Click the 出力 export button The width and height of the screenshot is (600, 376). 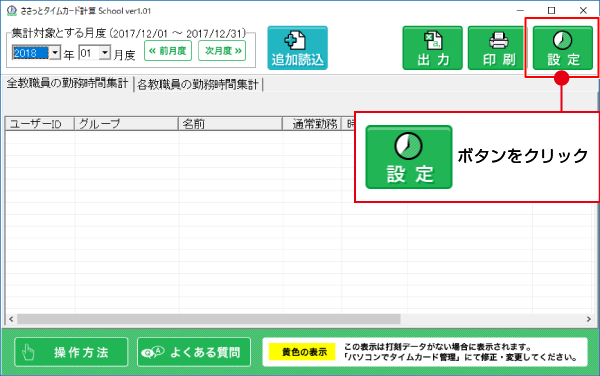click(432, 48)
